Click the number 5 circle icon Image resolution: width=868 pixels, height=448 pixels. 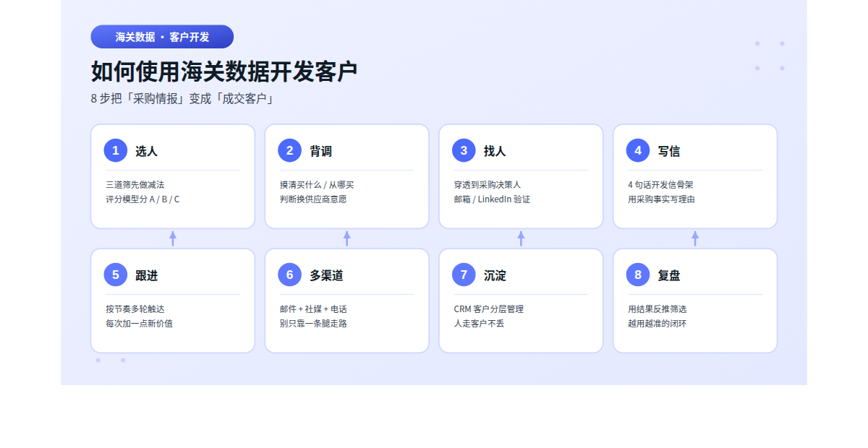116,275
